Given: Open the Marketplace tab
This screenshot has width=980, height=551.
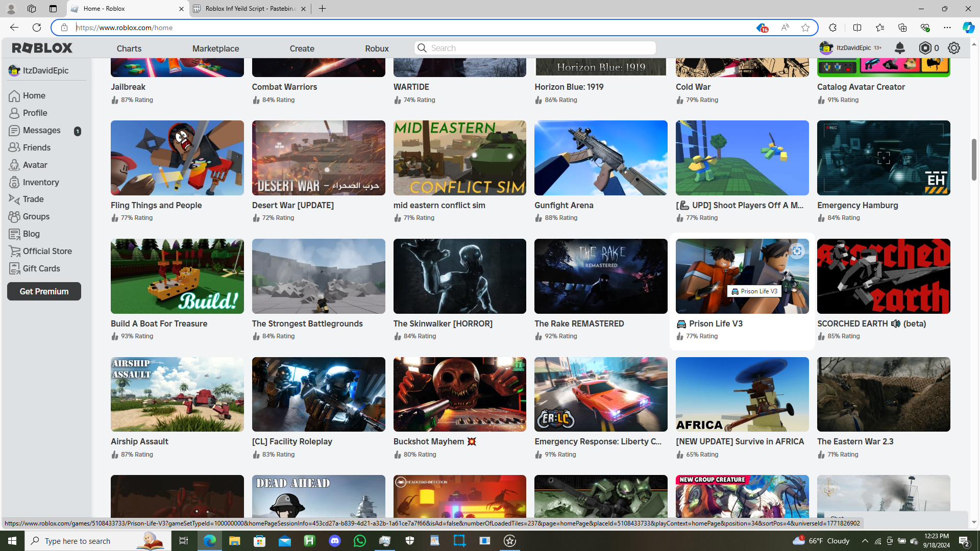Looking at the screenshot, I should [215, 48].
